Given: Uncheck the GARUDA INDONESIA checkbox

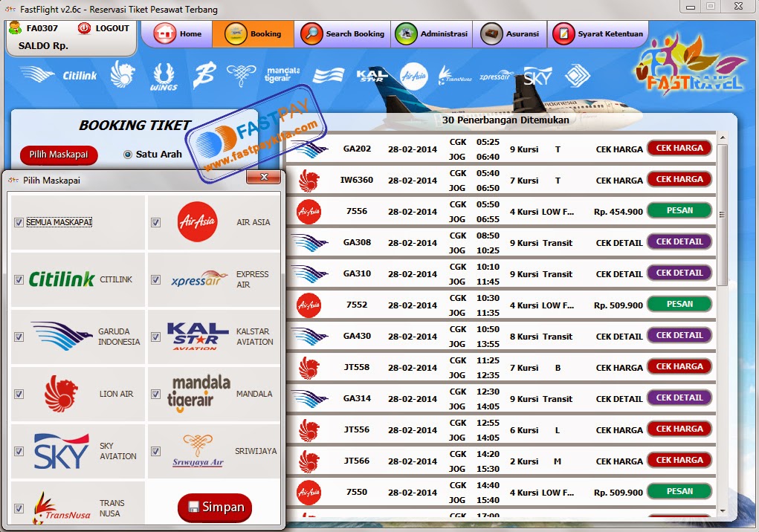Looking at the screenshot, I should pyautogui.click(x=19, y=337).
